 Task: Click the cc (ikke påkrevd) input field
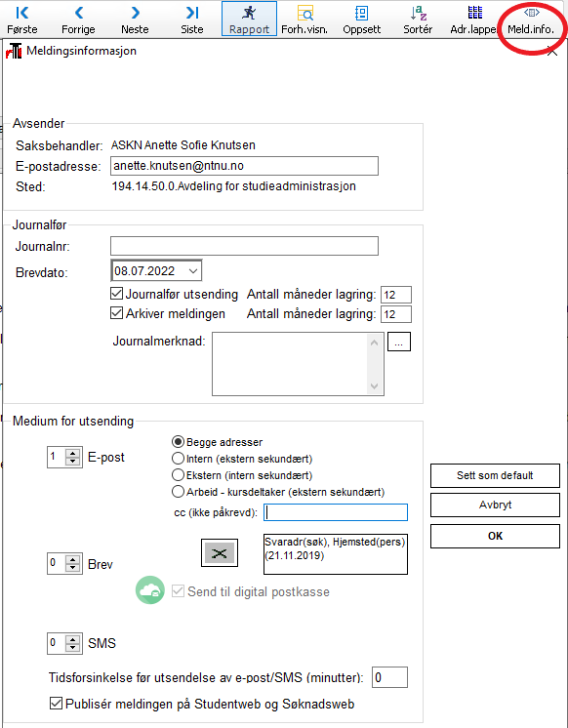(336, 512)
